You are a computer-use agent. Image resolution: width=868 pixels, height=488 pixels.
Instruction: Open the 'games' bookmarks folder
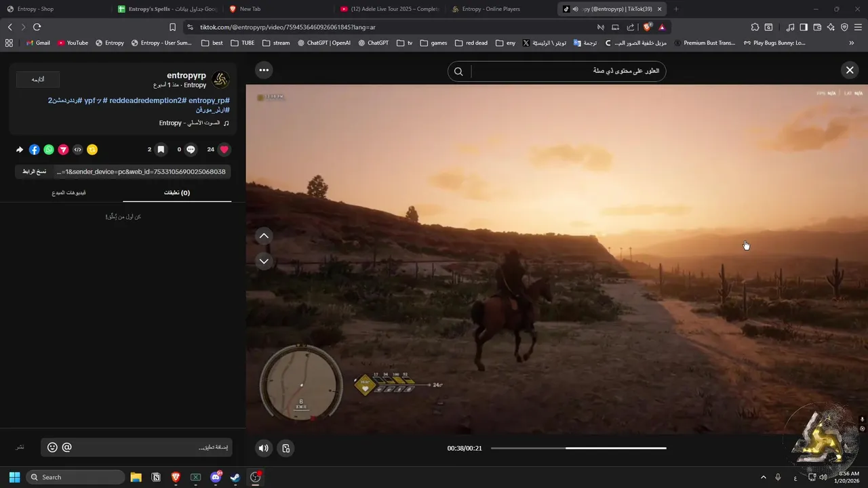(434, 43)
